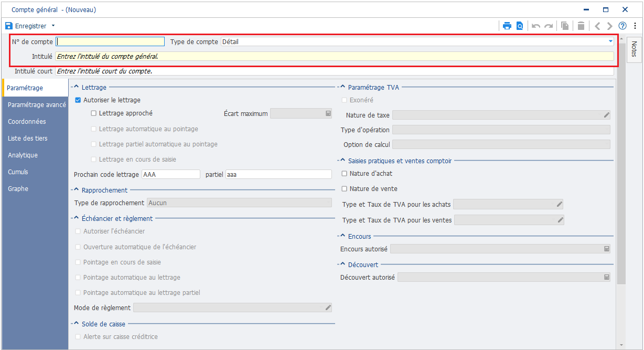Viewport: 644px width, 350px height.
Task: Open the Type de compte dropdown
Action: click(x=610, y=41)
